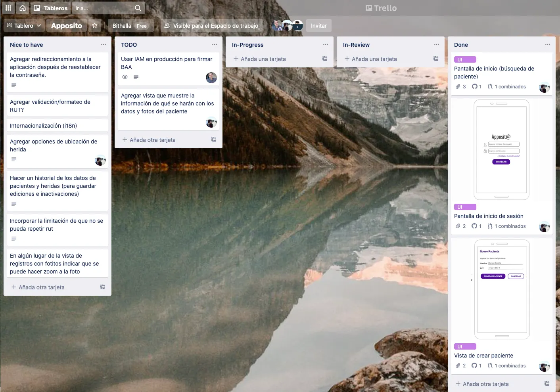
Task: Click the UI label on Pantalla de inicio (búsqueda) card
Action: point(465,59)
